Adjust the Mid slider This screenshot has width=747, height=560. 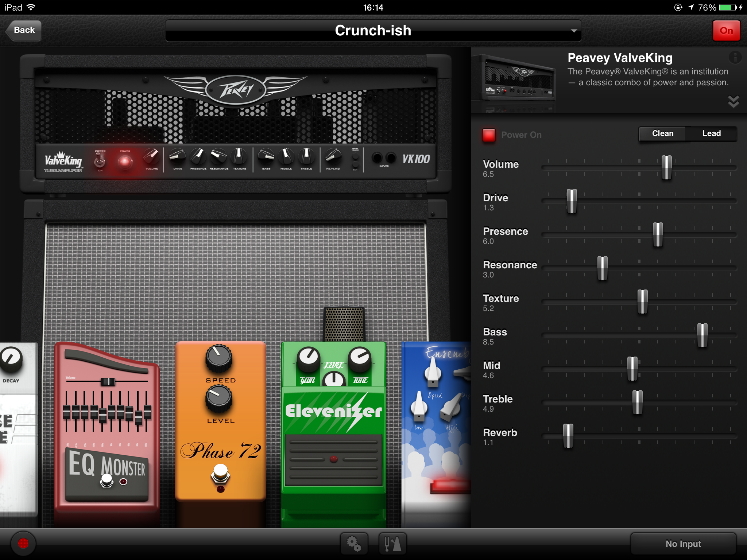click(x=632, y=369)
